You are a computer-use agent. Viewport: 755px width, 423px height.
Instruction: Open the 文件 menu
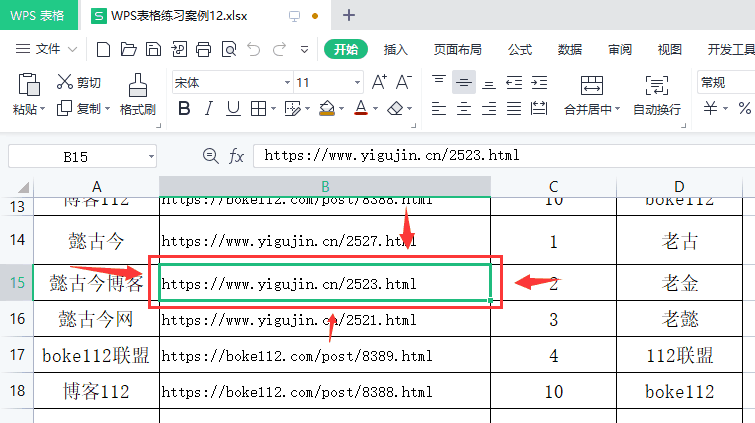pos(46,49)
